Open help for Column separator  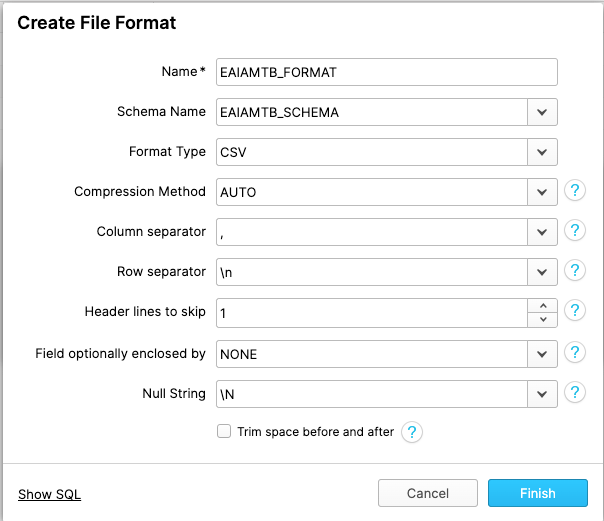point(575,231)
